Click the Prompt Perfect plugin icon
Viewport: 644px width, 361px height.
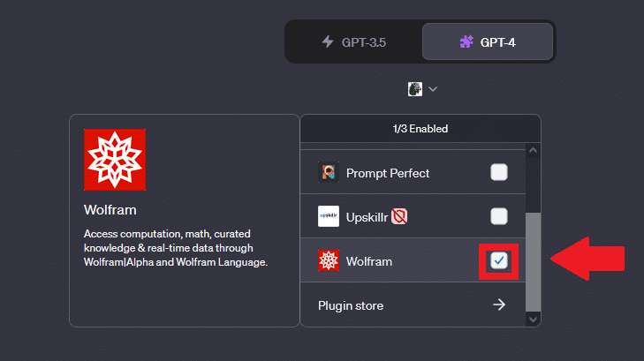329,172
